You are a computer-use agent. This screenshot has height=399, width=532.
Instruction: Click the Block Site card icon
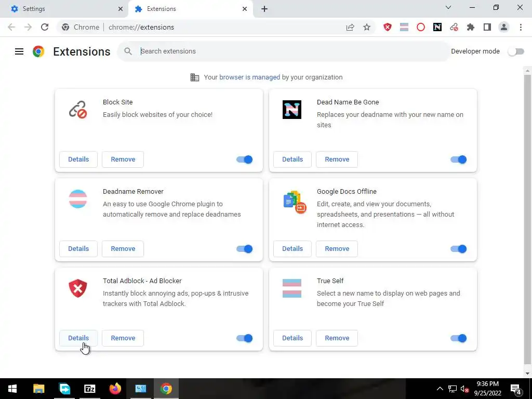pos(78,110)
